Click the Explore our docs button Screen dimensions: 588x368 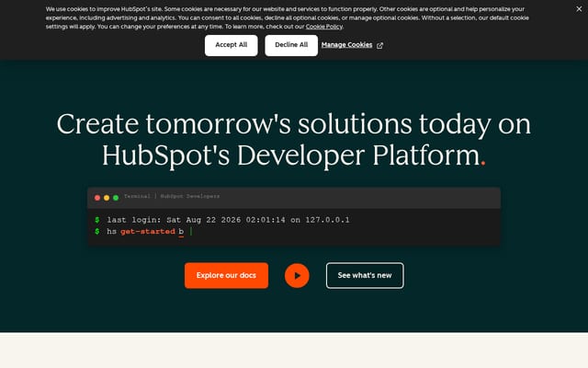(x=226, y=275)
